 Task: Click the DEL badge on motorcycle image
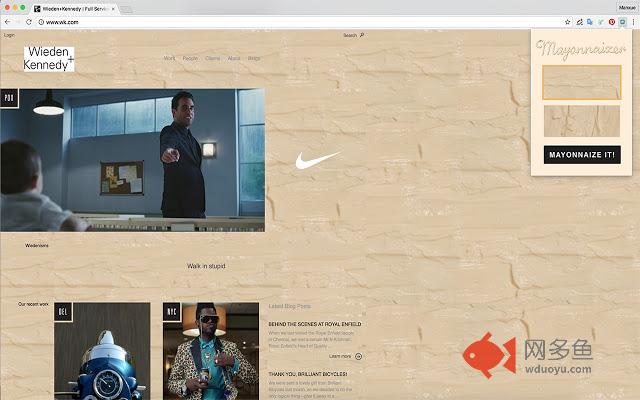click(63, 312)
